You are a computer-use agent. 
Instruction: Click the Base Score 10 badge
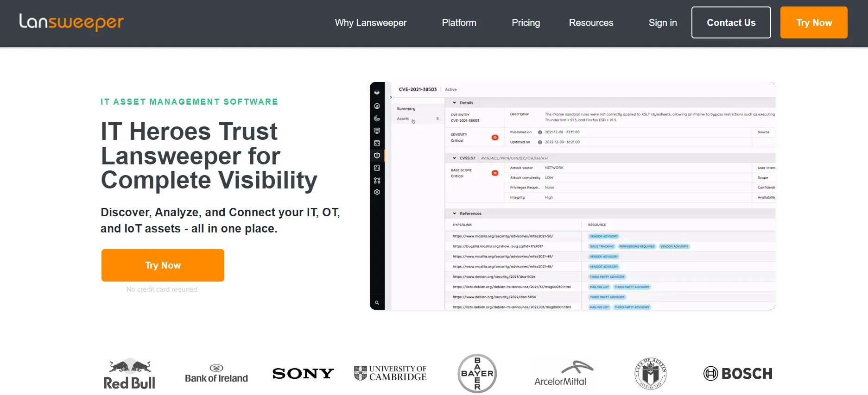point(495,173)
